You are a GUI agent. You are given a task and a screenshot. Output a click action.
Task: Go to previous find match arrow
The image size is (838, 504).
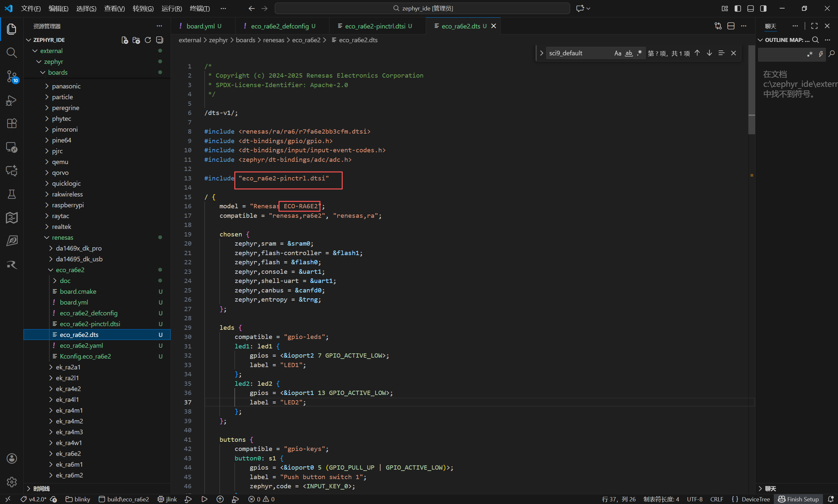697,53
